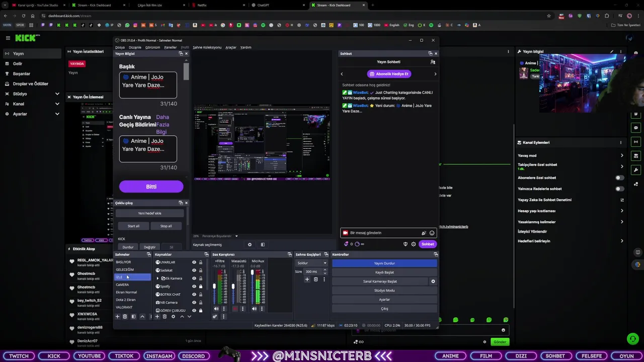
Task: Delete the selected scene using the Sahneler trash icon
Action: click(125, 316)
